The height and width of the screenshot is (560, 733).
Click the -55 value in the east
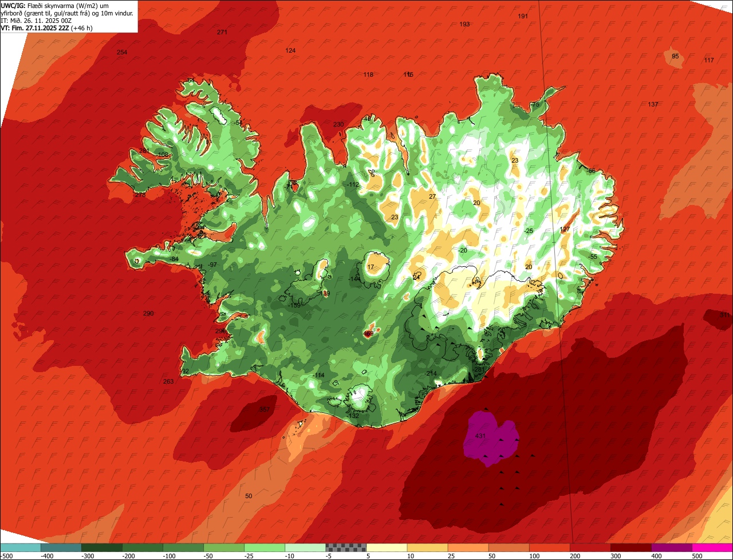tap(593, 257)
